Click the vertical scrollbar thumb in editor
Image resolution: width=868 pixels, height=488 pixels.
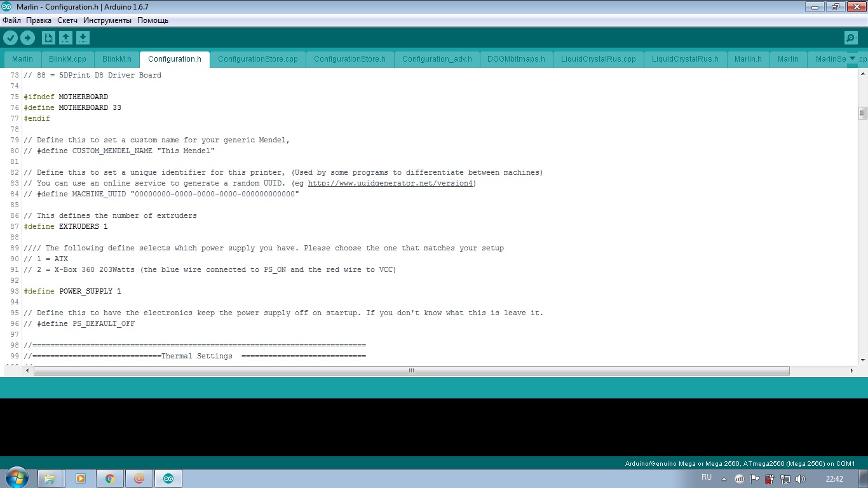[x=862, y=113]
